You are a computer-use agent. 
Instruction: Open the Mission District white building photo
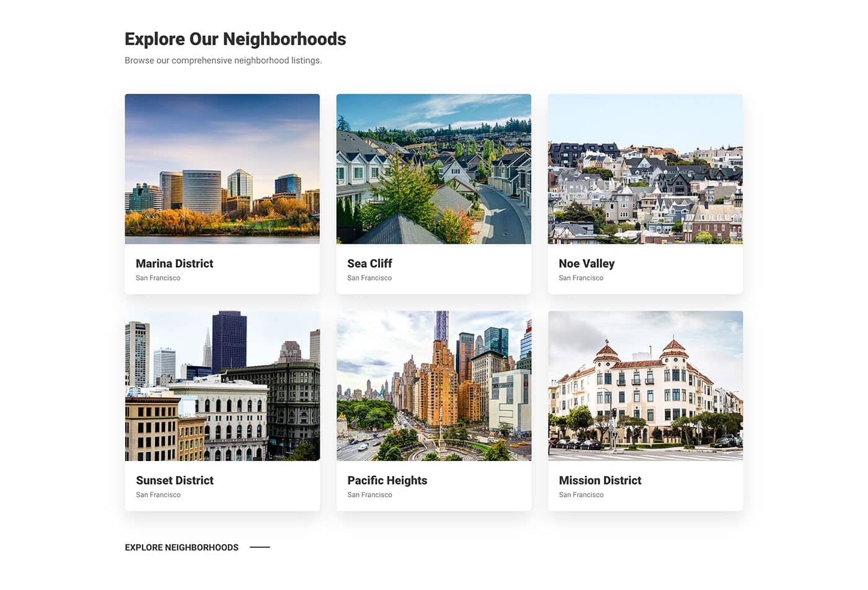645,386
